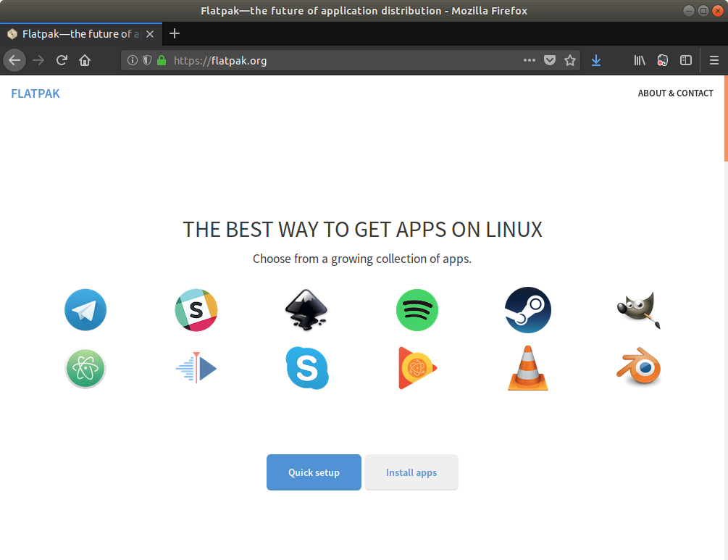Screen dimensions: 728x560
Task: Select the Inkscape app icon
Action: tap(306, 310)
